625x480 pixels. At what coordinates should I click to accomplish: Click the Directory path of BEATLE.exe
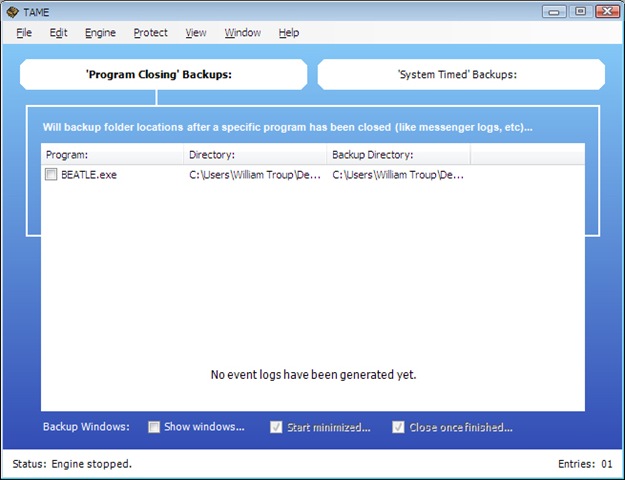pyautogui.click(x=255, y=175)
